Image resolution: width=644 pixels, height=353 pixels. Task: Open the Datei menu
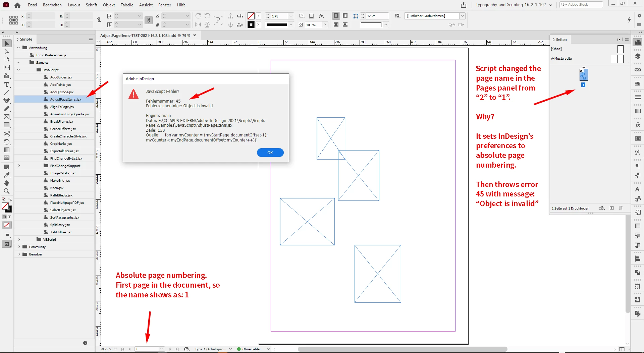click(32, 5)
